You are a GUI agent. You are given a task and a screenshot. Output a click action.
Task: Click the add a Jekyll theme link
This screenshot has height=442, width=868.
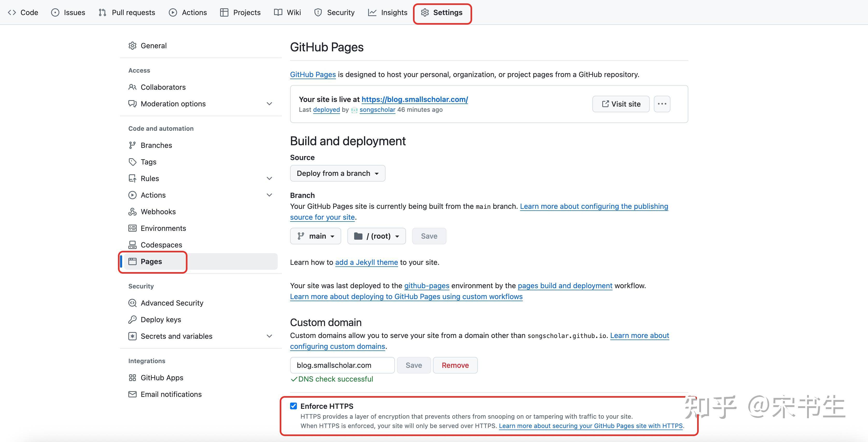pos(366,262)
